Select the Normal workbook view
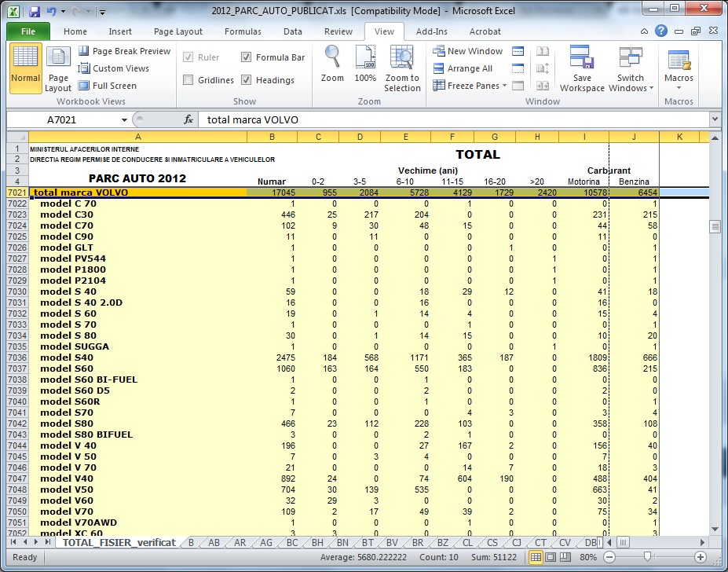728x572 pixels. pyautogui.click(x=26, y=68)
